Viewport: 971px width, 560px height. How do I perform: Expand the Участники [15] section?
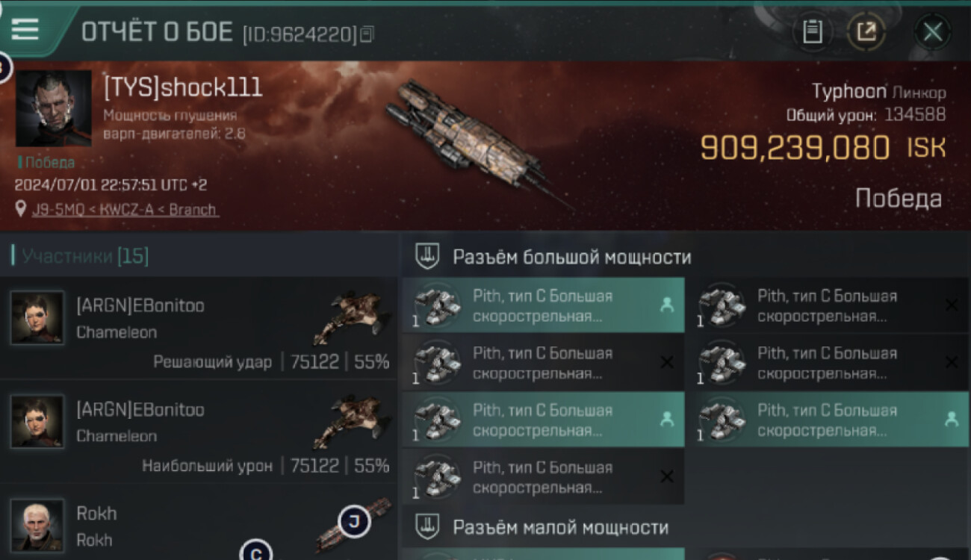click(81, 256)
